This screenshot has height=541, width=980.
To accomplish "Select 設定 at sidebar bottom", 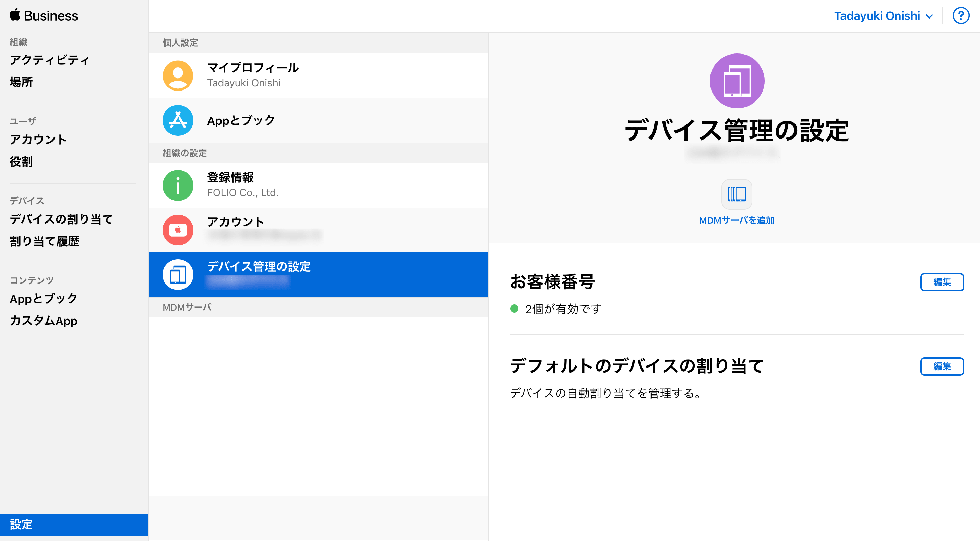I will click(x=74, y=524).
